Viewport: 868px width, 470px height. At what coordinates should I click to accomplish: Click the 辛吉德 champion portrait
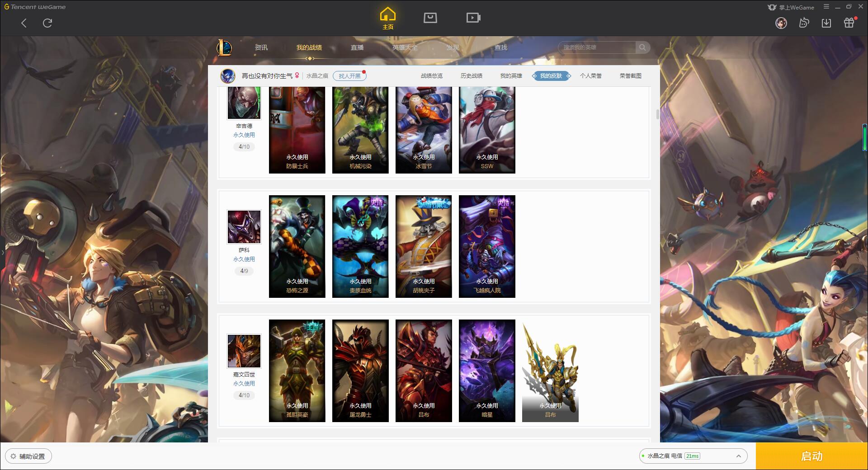(x=244, y=103)
